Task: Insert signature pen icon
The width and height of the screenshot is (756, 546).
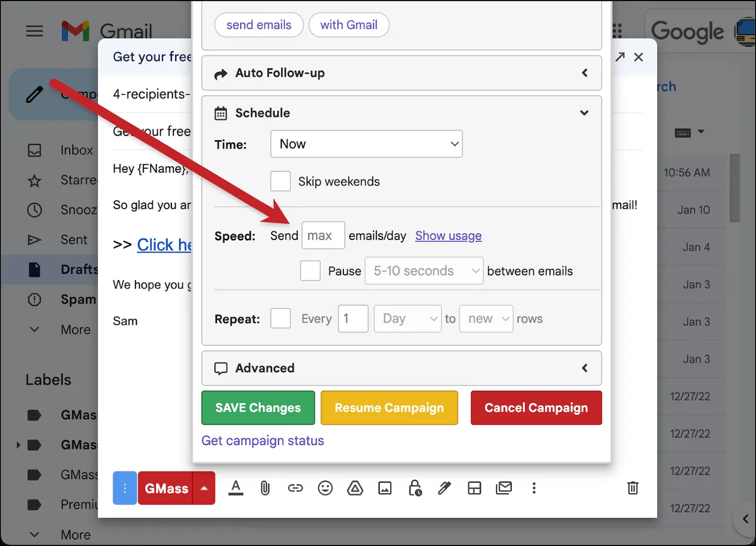Action: [445, 488]
